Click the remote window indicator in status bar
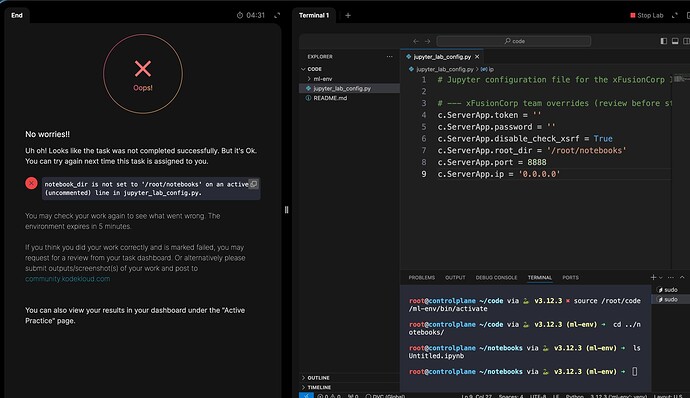 [x=306, y=395]
